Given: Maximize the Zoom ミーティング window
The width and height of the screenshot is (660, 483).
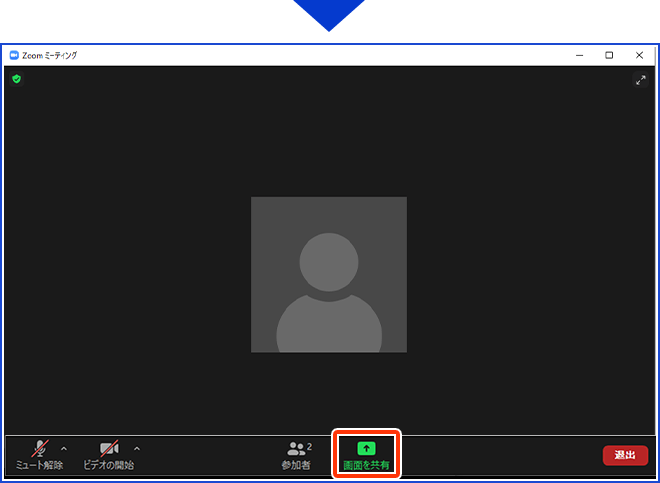Looking at the screenshot, I should pyautogui.click(x=609, y=55).
